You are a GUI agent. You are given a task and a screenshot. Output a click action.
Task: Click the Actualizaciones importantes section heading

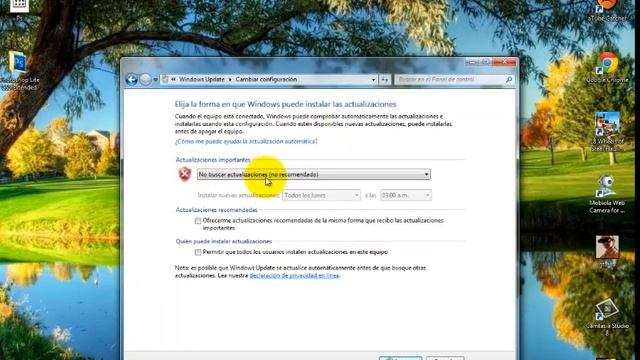(213, 160)
